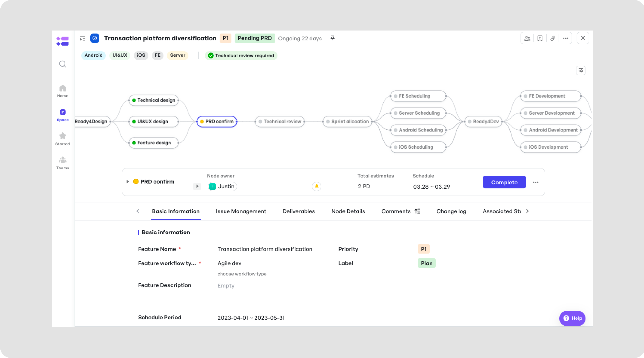
Task: Click the app logo in the sidebar
Action: tap(63, 41)
